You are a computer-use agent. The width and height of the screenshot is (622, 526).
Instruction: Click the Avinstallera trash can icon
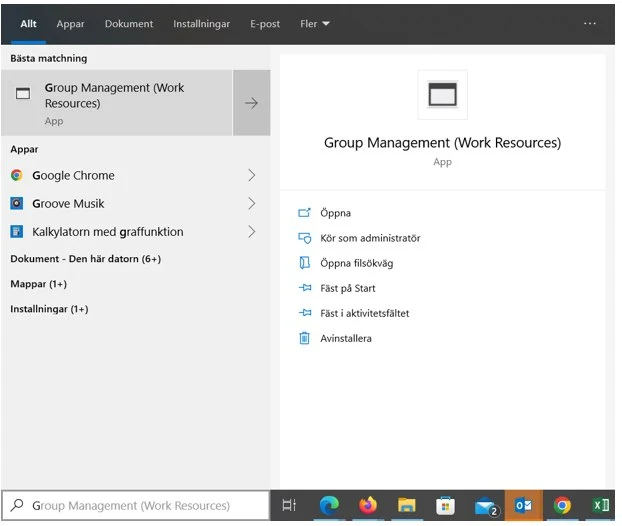click(x=304, y=338)
